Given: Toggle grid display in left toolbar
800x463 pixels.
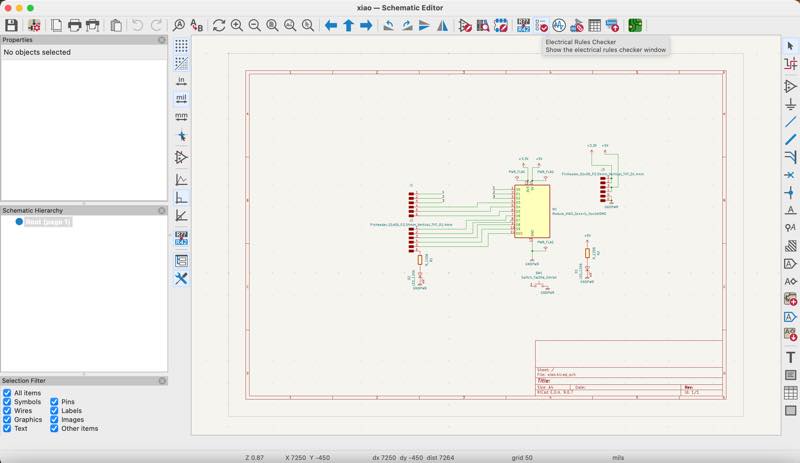Looking at the screenshot, I should tap(181, 46).
